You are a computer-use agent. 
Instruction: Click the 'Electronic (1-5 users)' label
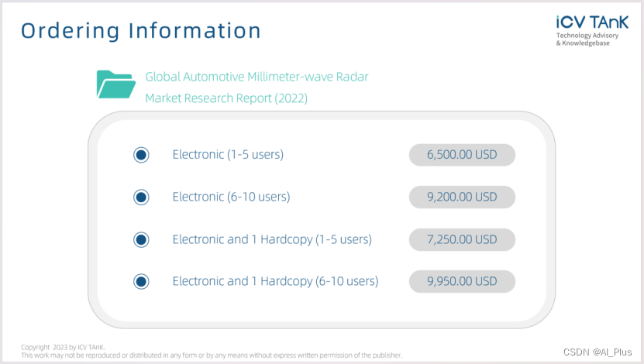[x=228, y=155]
